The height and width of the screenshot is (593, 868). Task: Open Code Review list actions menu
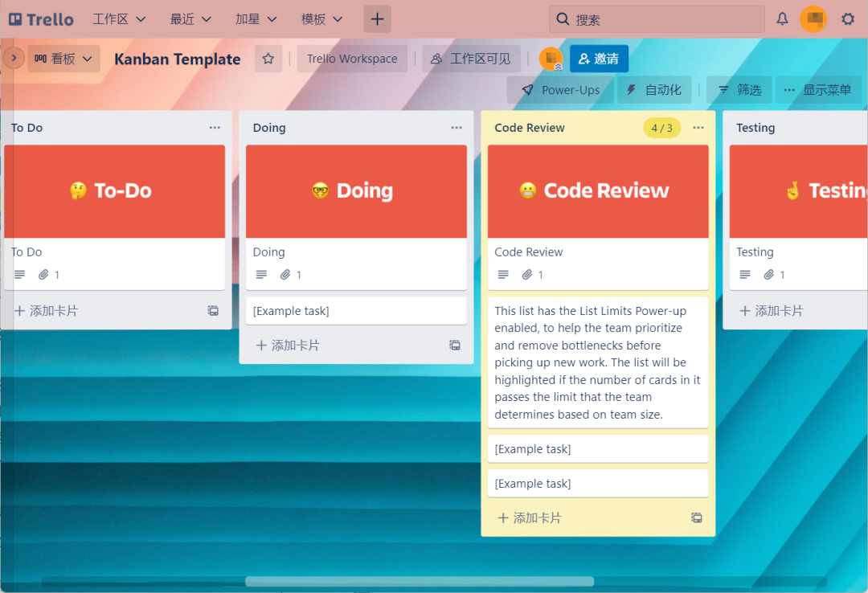(698, 127)
